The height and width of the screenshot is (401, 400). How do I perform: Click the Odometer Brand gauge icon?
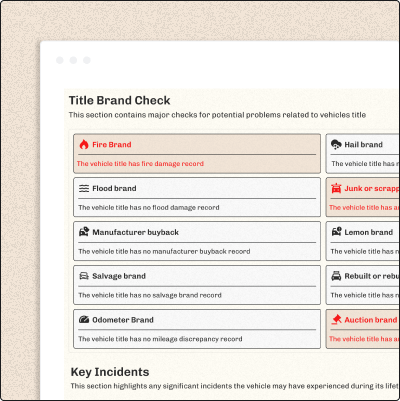(x=84, y=319)
